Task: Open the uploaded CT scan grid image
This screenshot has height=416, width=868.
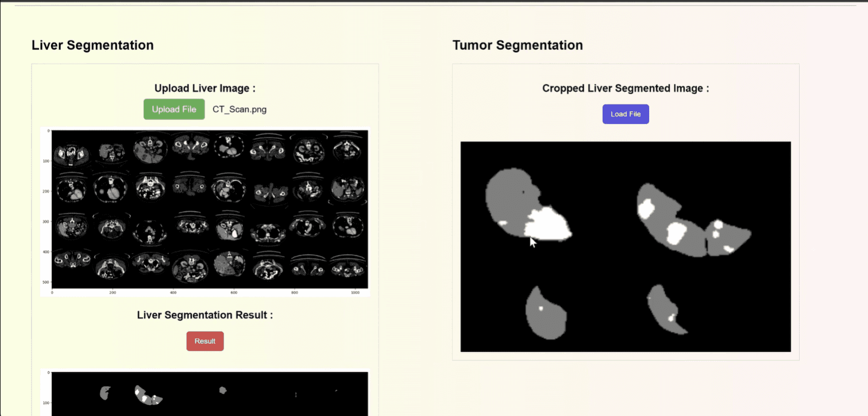Action: [x=205, y=212]
